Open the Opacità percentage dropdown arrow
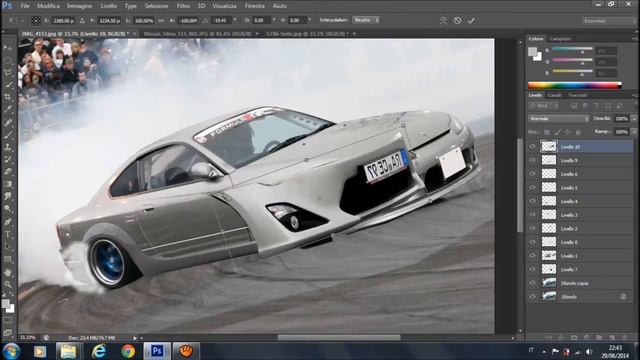Image resolution: width=640 pixels, height=360 pixels. pyautogui.click(x=634, y=119)
